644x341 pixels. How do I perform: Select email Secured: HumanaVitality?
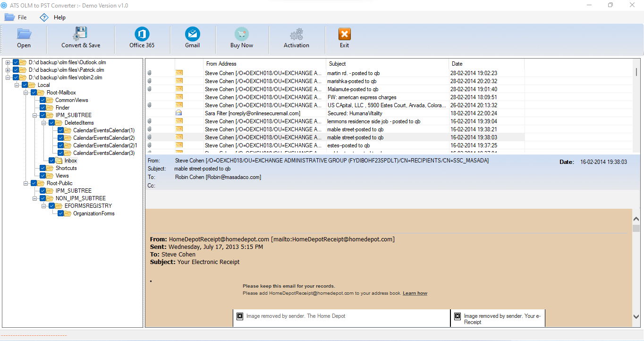[355, 113]
